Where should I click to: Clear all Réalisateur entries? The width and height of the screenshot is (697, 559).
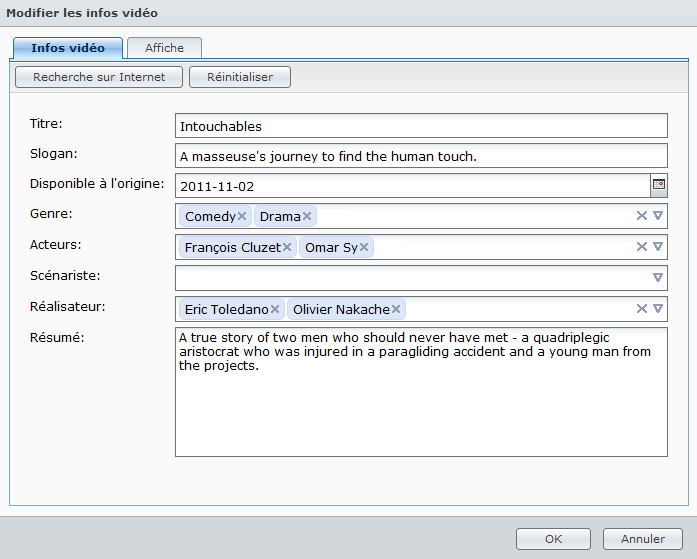642,309
